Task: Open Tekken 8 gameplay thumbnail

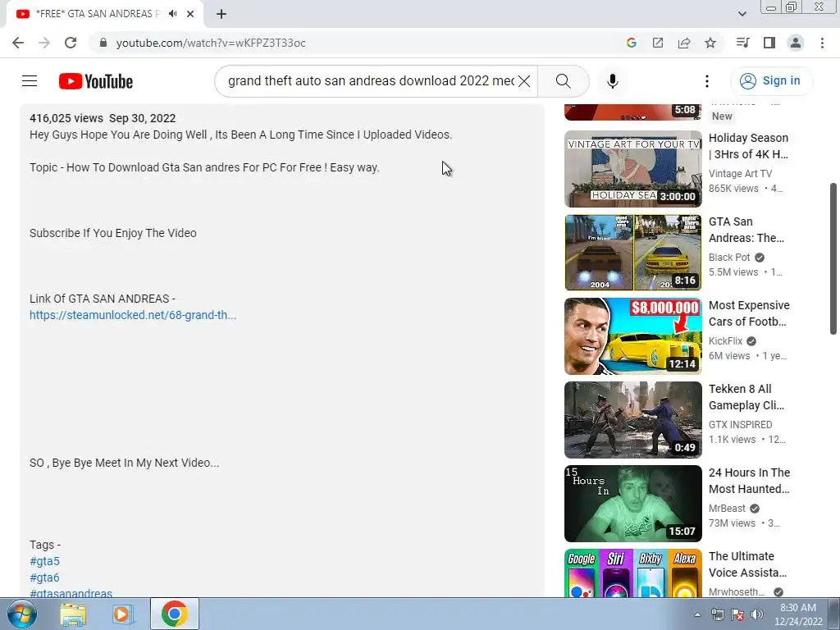Action: 632,419
